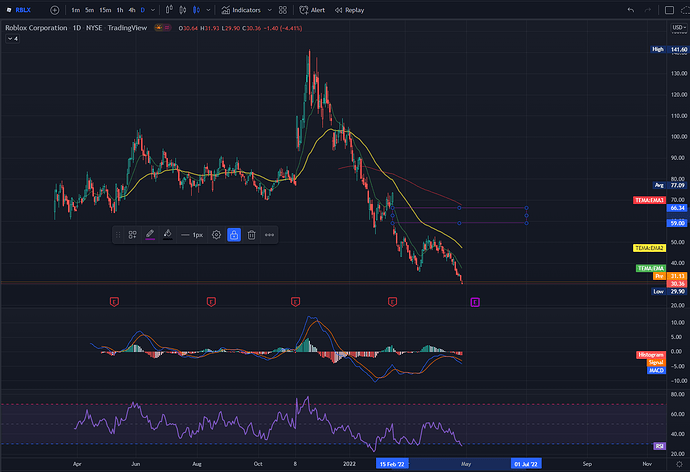Click the High 141.60 price label
This screenshot has height=472, width=690.
pos(669,49)
